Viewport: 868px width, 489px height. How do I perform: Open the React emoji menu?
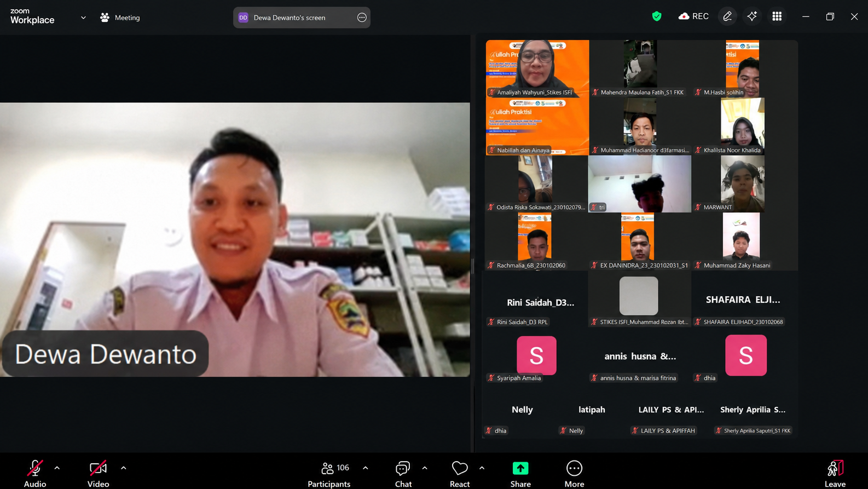tap(460, 474)
